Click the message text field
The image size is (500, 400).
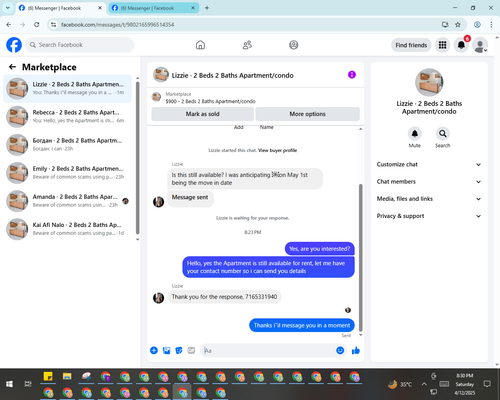tap(268, 350)
